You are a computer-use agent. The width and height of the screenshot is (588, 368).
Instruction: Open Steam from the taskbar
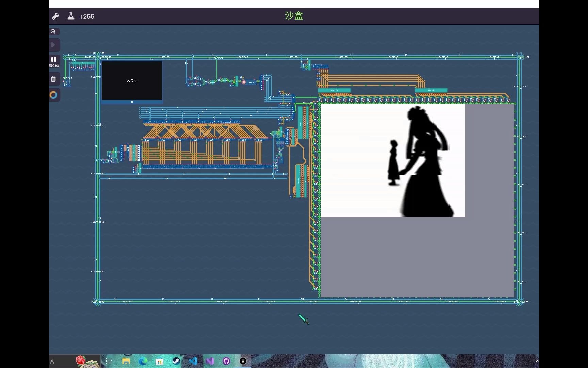176,361
